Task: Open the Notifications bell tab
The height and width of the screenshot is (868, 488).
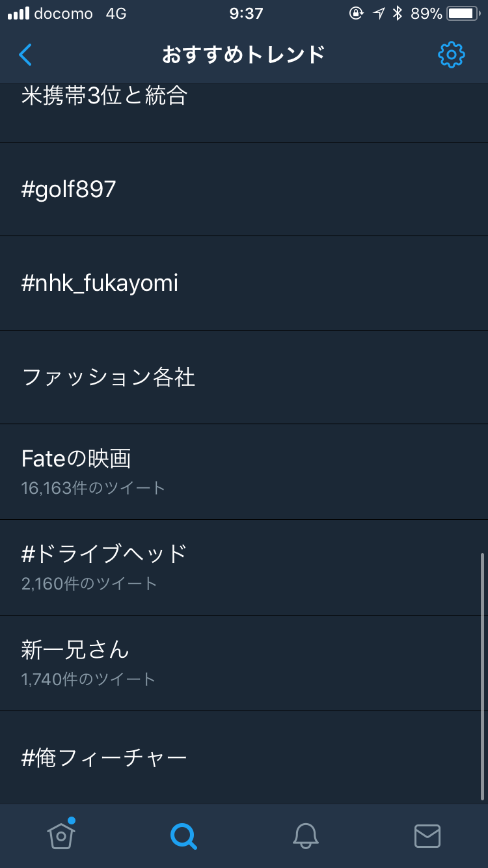Action: (x=305, y=836)
